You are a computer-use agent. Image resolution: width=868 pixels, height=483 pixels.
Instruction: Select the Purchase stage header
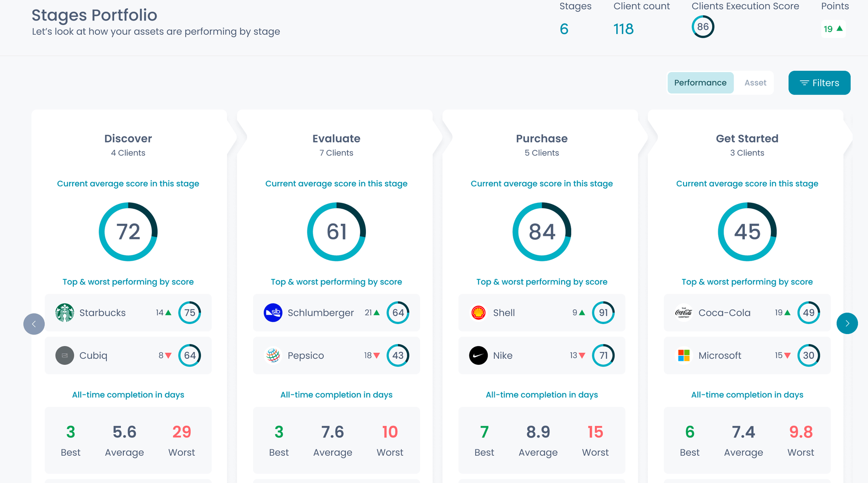pyautogui.click(x=541, y=138)
